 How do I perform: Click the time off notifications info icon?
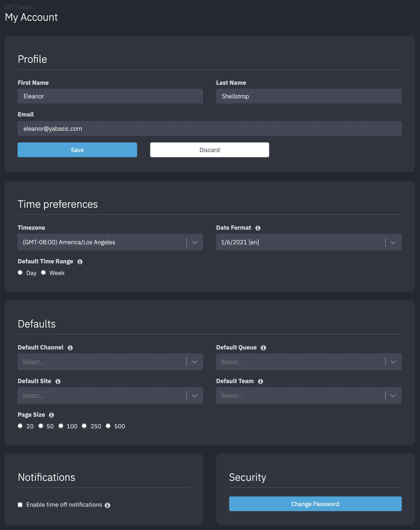pyautogui.click(x=107, y=505)
